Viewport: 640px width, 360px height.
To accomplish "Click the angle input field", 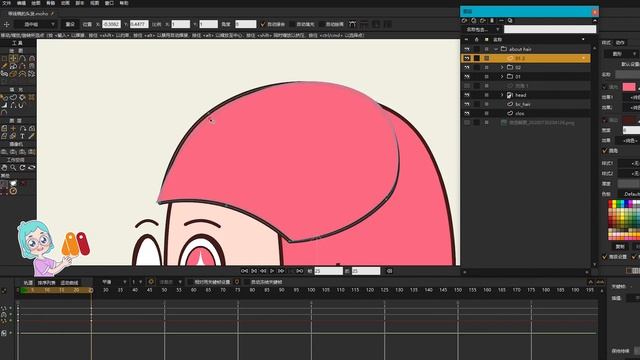I will click(x=246, y=24).
